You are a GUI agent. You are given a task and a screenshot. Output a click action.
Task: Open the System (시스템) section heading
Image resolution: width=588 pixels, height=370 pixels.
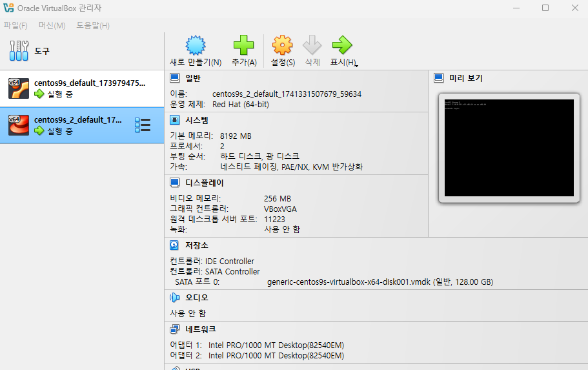pyautogui.click(x=197, y=120)
